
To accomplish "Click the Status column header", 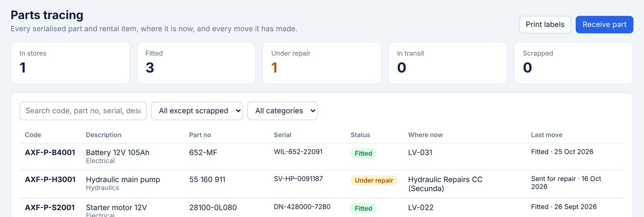I will pyautogui.click(x=360, y=135).
